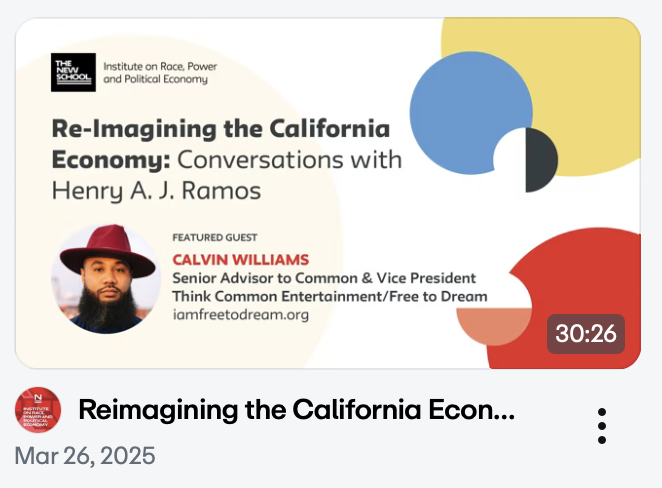The image size is (662, 488).
Task: Open the three-dot more options menu
Action: pos(602,426)
